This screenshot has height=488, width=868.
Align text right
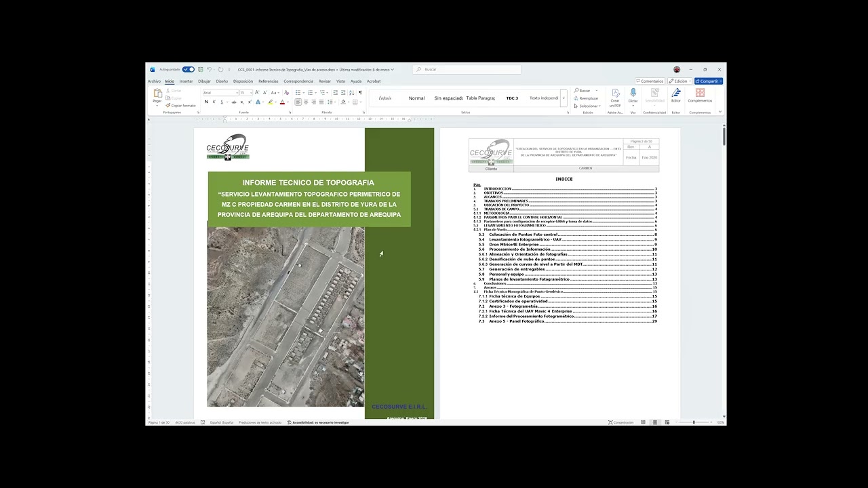313,102
